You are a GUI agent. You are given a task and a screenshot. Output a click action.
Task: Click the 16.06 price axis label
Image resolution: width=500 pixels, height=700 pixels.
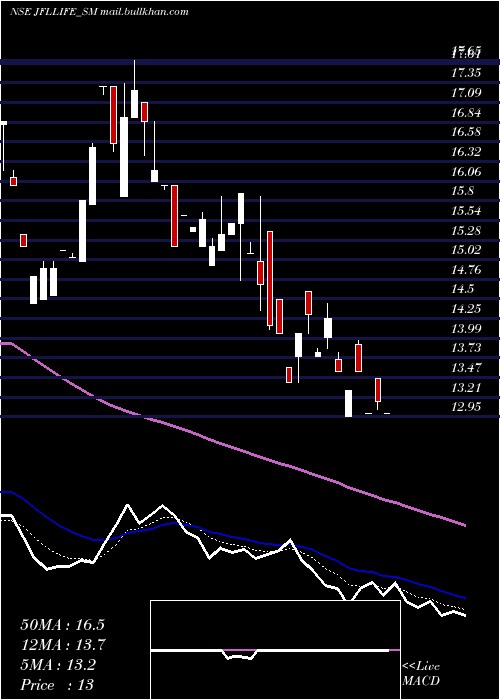tap(466, 171)
